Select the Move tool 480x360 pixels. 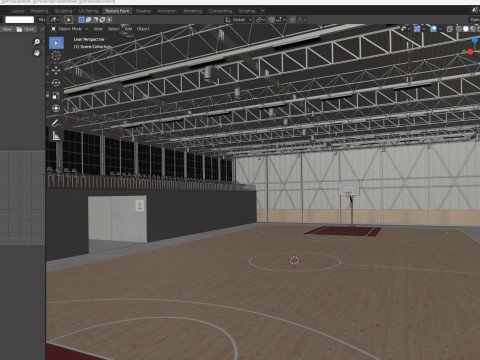pos(56,70)
